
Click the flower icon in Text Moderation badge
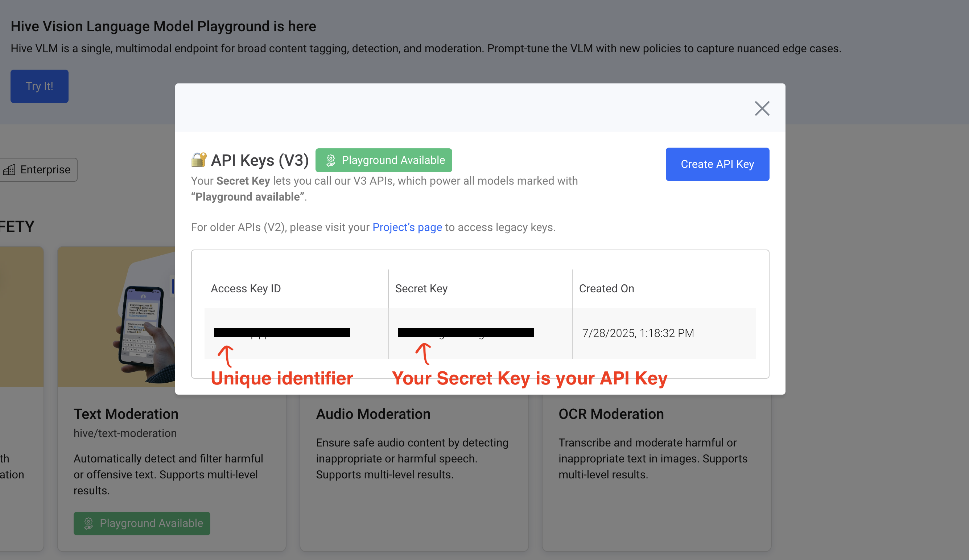tap(88, 523)
